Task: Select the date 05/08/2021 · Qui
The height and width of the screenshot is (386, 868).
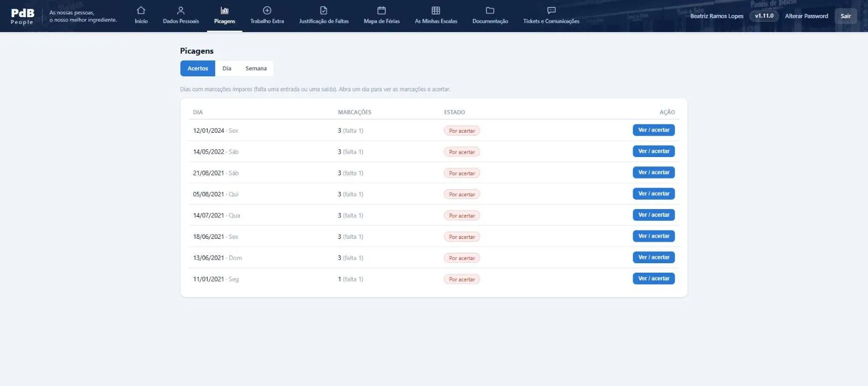Action: pyautogui.click(x=216, y=194)
